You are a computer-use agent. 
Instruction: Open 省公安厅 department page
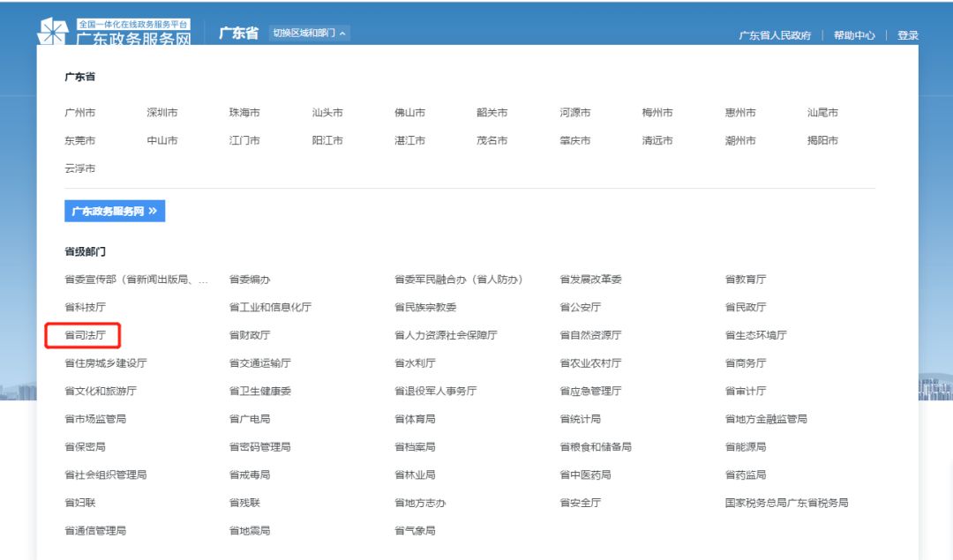[582, 306]
